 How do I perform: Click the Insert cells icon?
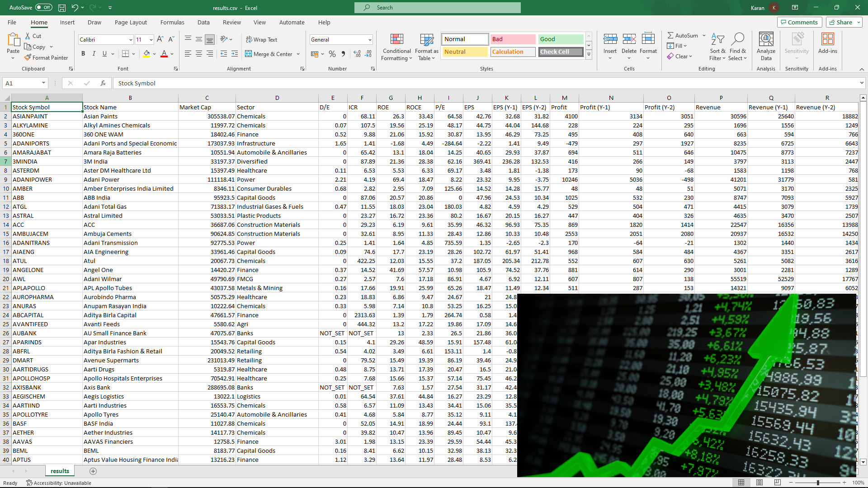(610, 39)
